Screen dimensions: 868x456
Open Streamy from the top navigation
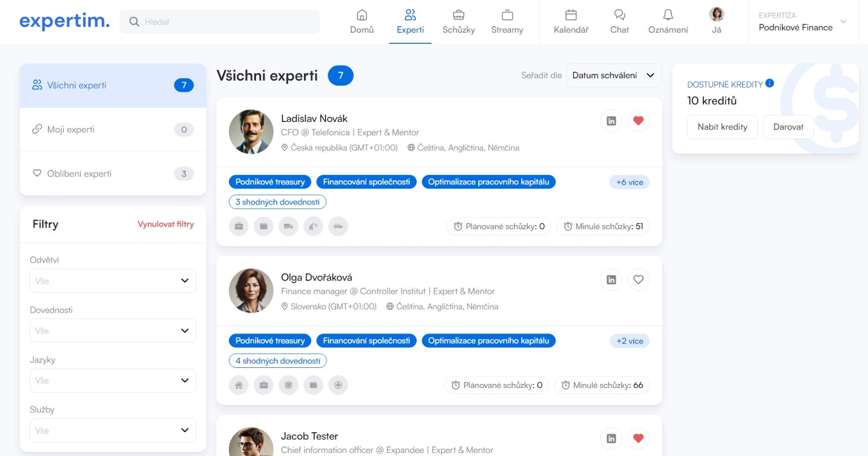pyautogui.click(x=507, y=22)
